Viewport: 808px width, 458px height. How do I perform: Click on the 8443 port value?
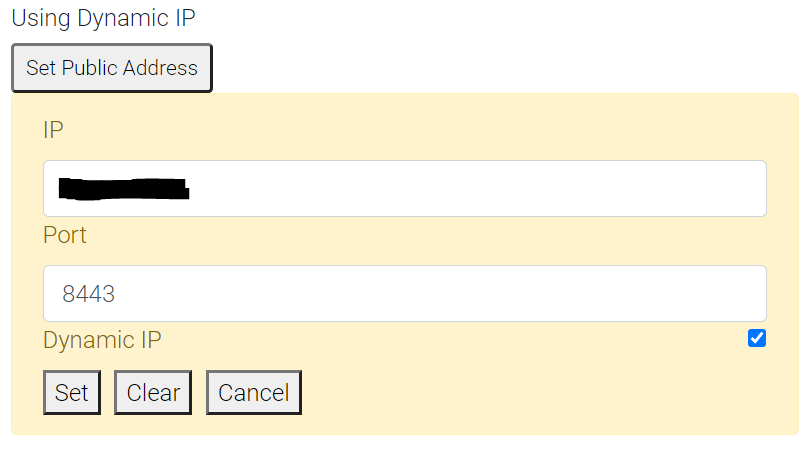[x=89, y=294]
